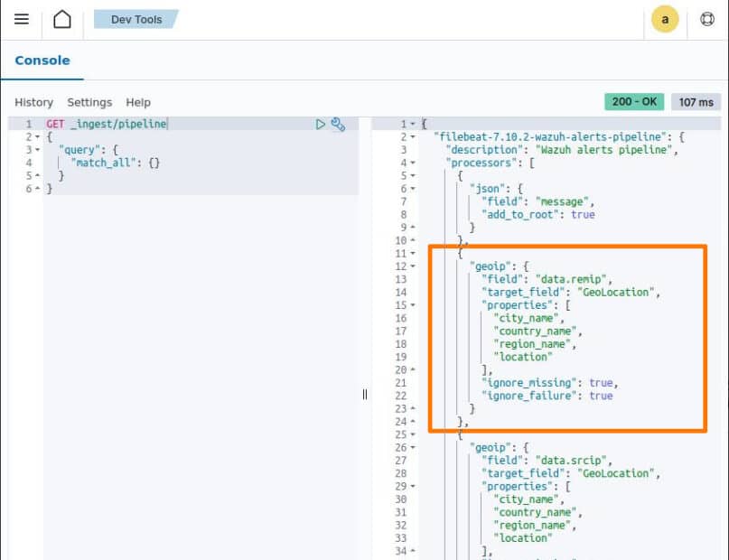Click the 107 ms response time badge

point(696,102)
